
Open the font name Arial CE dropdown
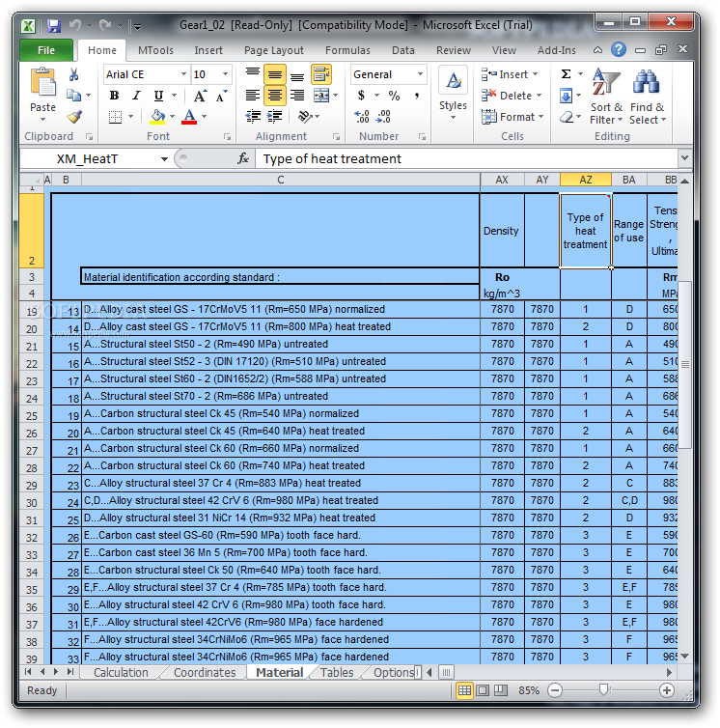(183, 74)
